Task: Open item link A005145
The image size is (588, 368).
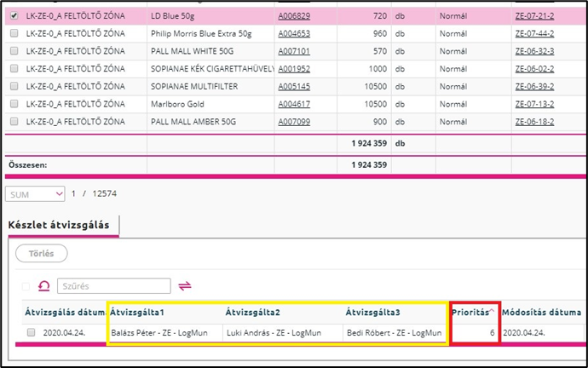Action: click(x=294, y=87)
